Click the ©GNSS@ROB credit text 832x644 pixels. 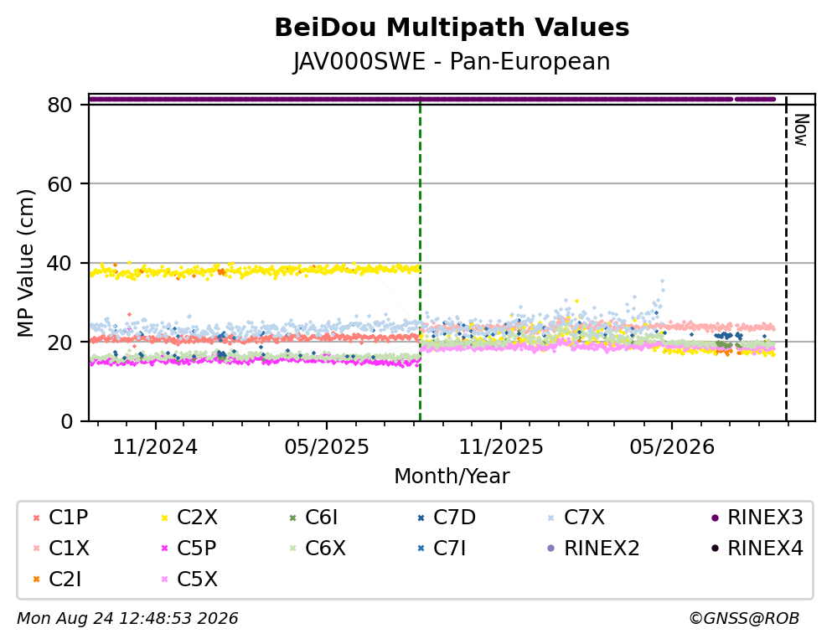tap(744, 619)
